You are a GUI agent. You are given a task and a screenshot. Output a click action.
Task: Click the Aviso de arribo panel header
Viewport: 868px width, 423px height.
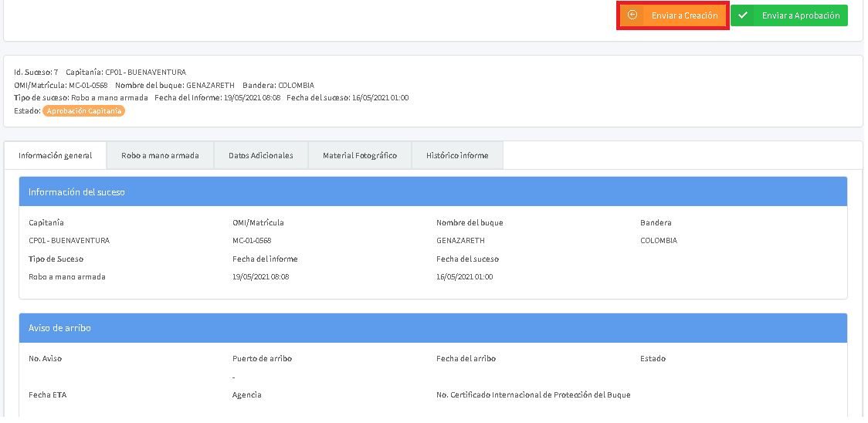(x=433, y=328)
